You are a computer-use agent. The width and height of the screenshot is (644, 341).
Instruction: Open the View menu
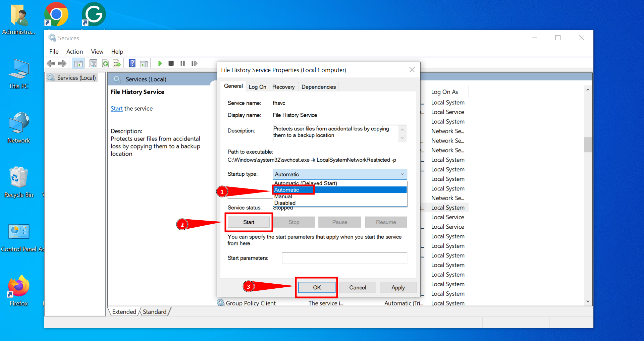click(x=97, y=52)
